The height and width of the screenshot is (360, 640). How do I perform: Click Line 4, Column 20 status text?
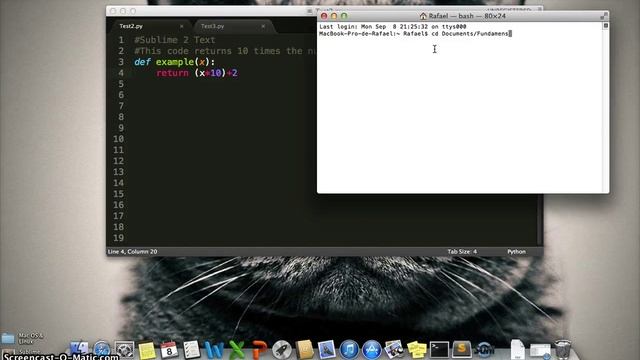[x=132, y=251]
